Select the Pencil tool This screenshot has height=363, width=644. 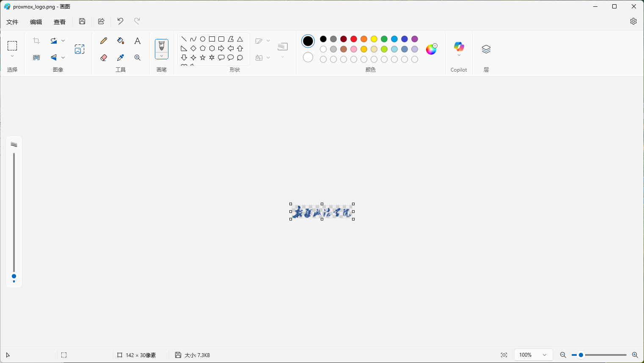coord(104,41)
